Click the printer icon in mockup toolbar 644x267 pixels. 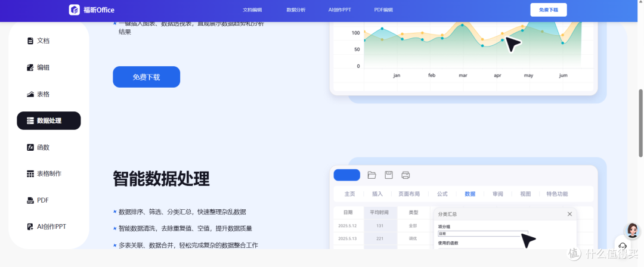point(405,175)
